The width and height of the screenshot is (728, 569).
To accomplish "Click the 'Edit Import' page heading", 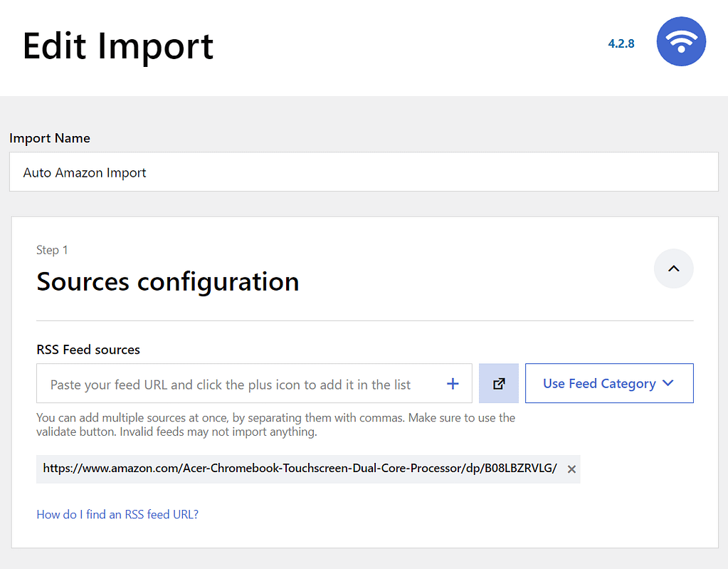I will pyautogui.click(x=118, y=46).
